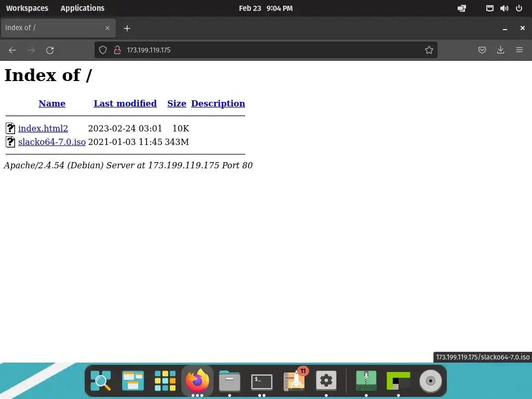Select the 'Index of /' tab
The height and width of the screenshot is (399, 532).
[58, 28]
